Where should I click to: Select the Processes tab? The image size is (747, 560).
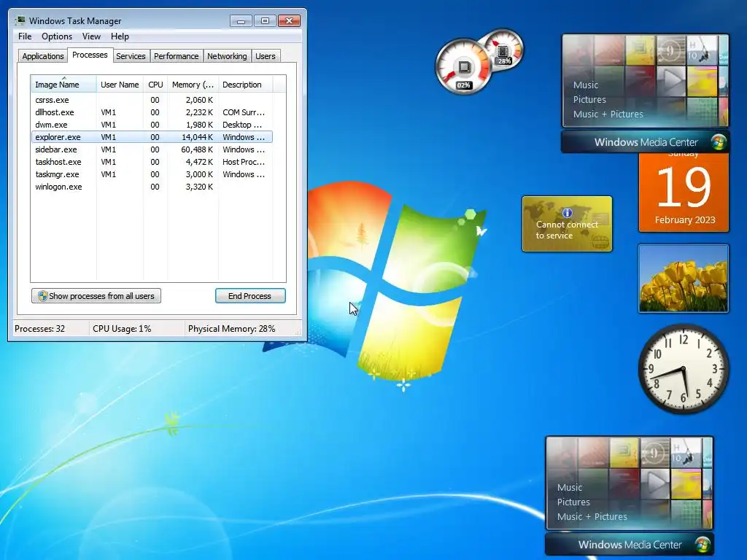click(x=90, y=55)
